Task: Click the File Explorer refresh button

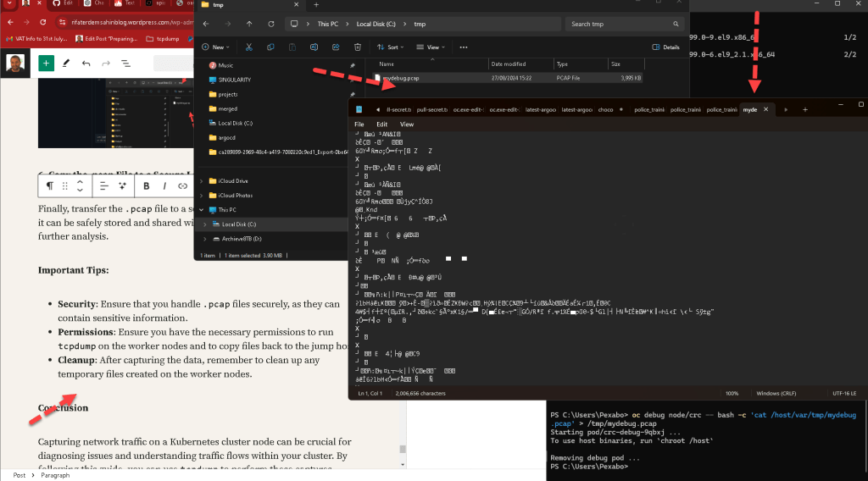Action: pyautogui.click(x=270, y=24)
